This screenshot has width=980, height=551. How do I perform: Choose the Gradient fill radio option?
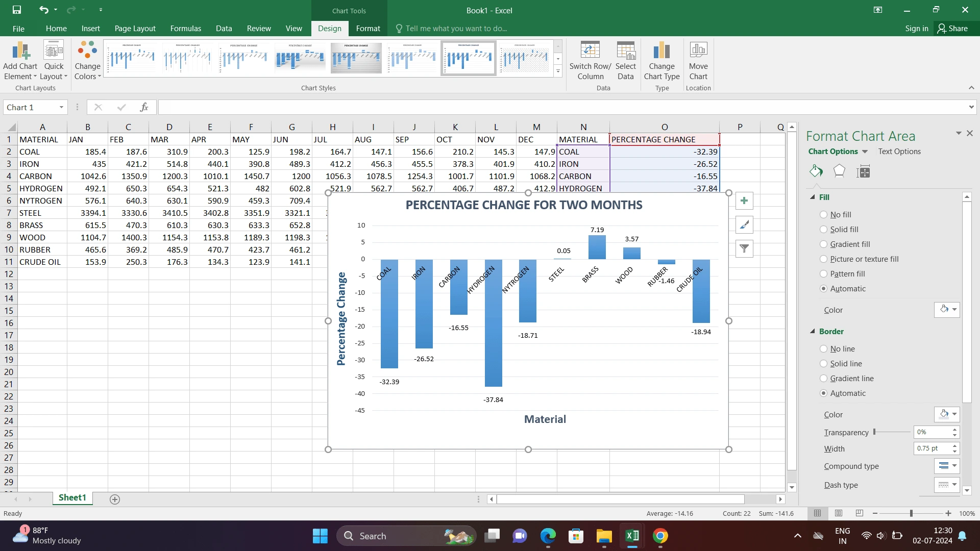pyautogui.click(x=823, y=244)
